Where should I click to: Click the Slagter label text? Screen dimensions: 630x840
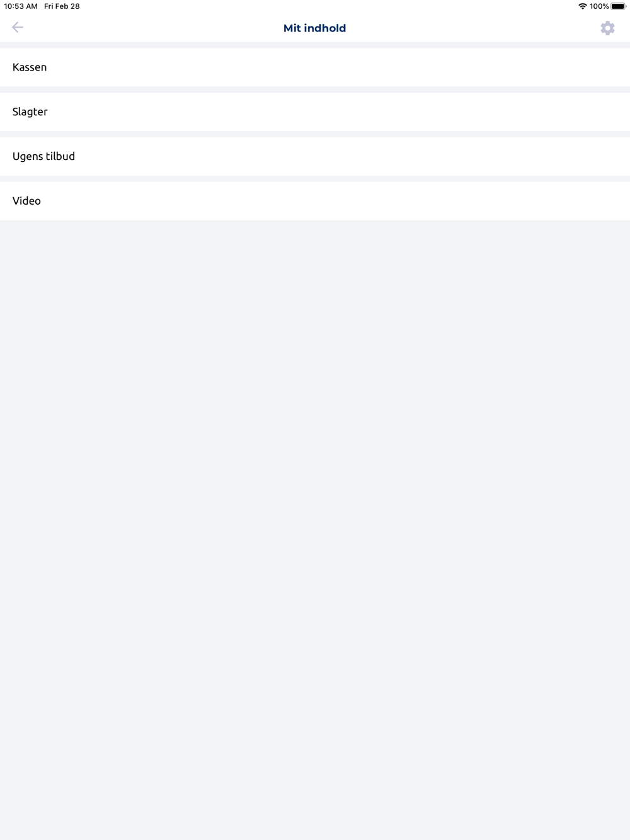(x=30, y=112)
